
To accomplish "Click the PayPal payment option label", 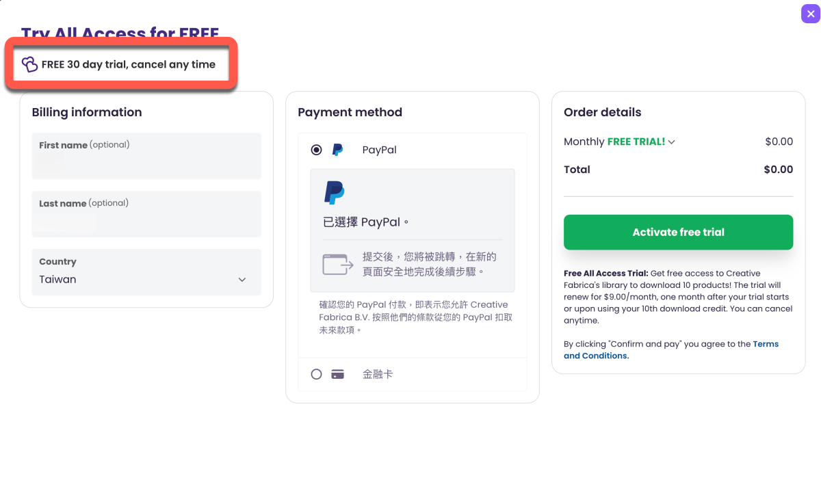I will tap(379, 150).
